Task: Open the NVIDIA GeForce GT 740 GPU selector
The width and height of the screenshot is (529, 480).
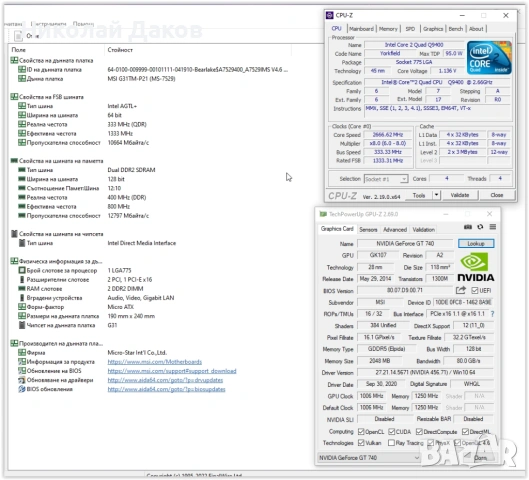Action: pyautogui.click(x=369, y=458)
